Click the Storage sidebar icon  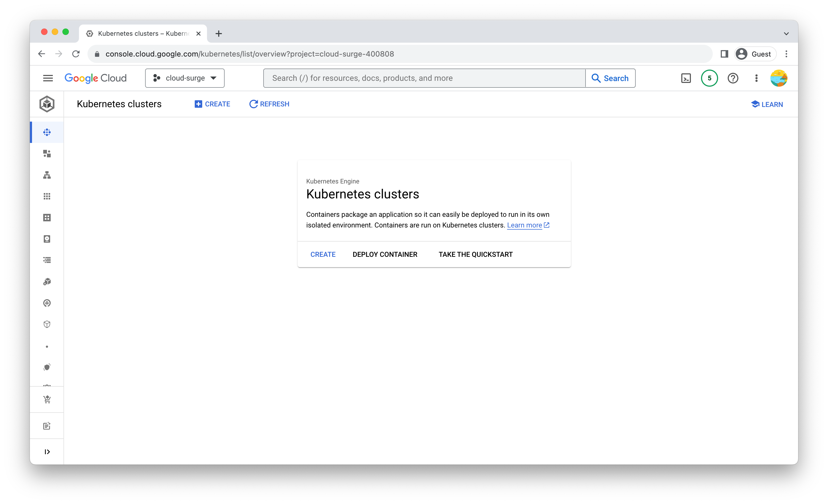click(x=47, y=239)
